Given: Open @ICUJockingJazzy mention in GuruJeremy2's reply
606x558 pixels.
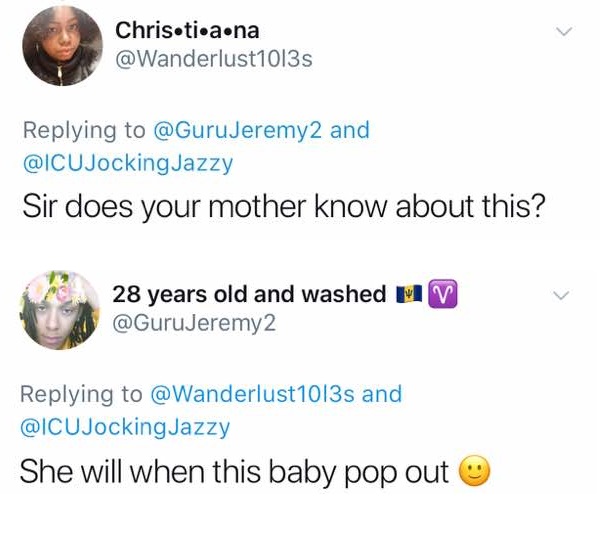Looking at the screenshot, I should pos(125,427).
